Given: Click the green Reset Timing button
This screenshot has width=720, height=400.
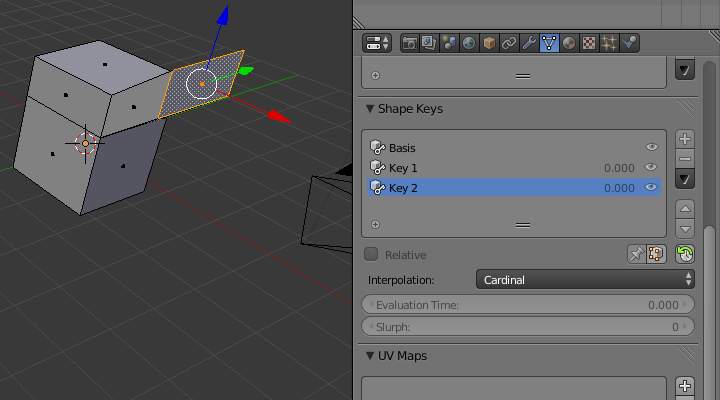Looking at the screenshot, I should (685, 254).
